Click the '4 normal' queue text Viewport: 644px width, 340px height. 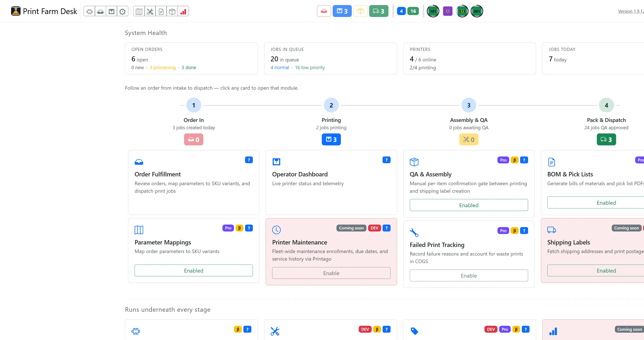279,67
